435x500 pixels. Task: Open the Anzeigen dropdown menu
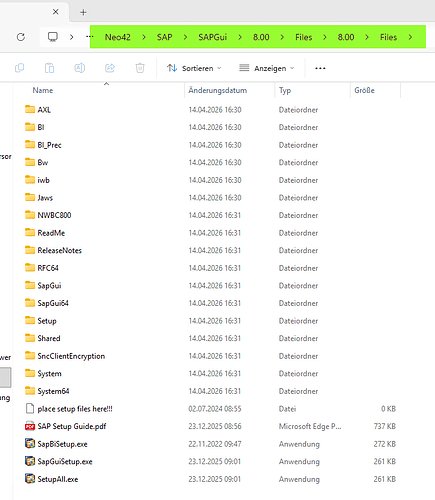point(267,68)
